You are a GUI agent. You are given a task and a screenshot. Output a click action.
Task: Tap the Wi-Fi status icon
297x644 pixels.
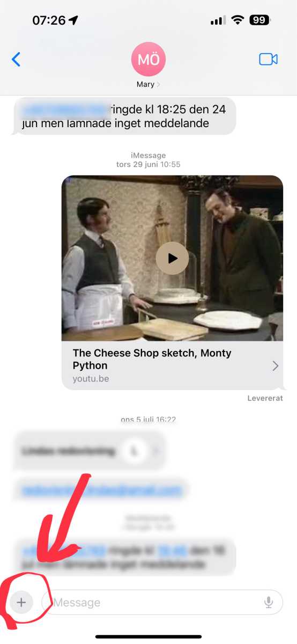pos(237,20)
